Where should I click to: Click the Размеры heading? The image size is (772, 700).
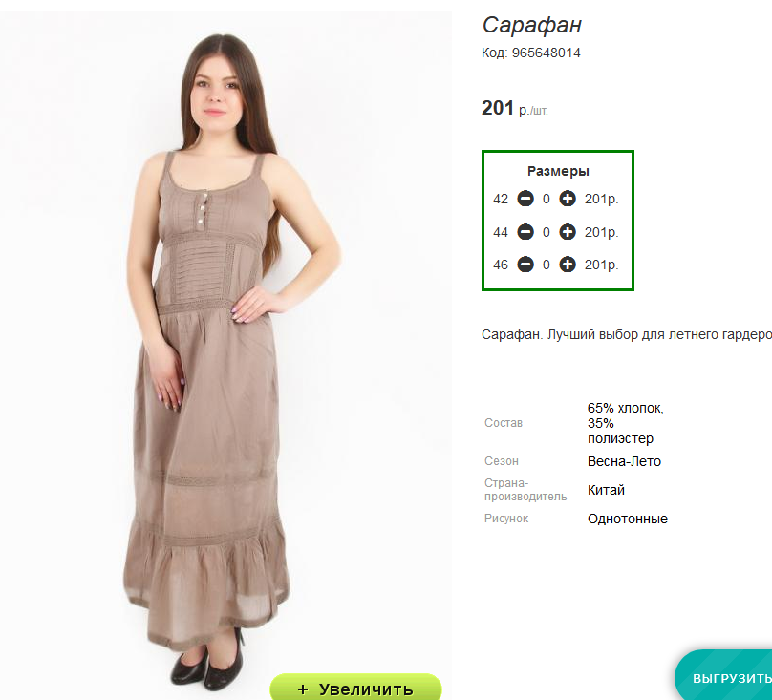(558, 171)
